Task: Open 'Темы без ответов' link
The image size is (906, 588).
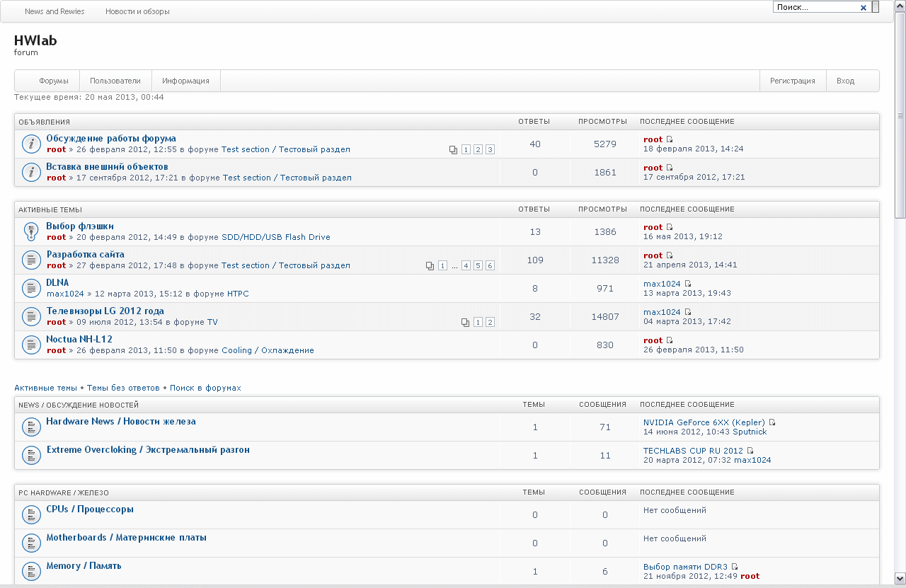Action: click(123, 388)
